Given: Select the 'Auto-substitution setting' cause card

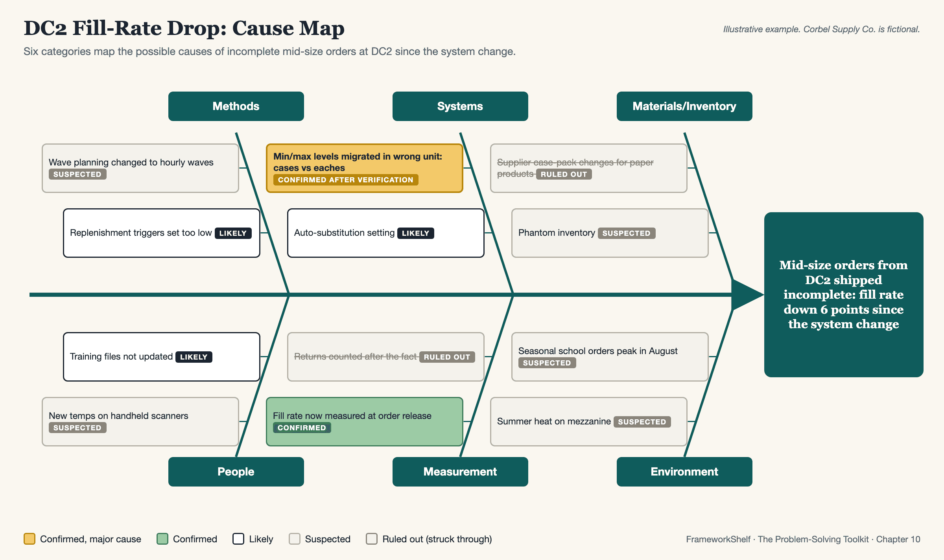Looking at the screenshot, I should pos(386,233).
